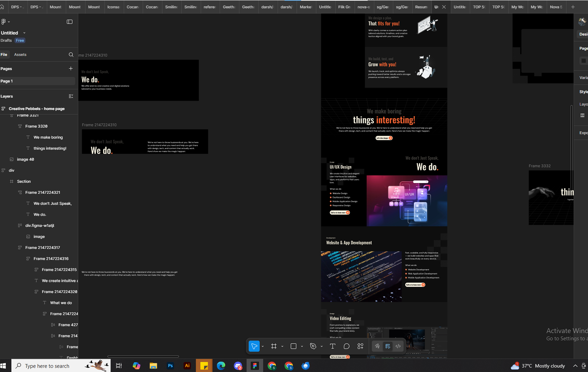The height and width of the screenshot is (372, 588).
Task: Select the Rectangle shape tool
Action: tap(293, 346)
